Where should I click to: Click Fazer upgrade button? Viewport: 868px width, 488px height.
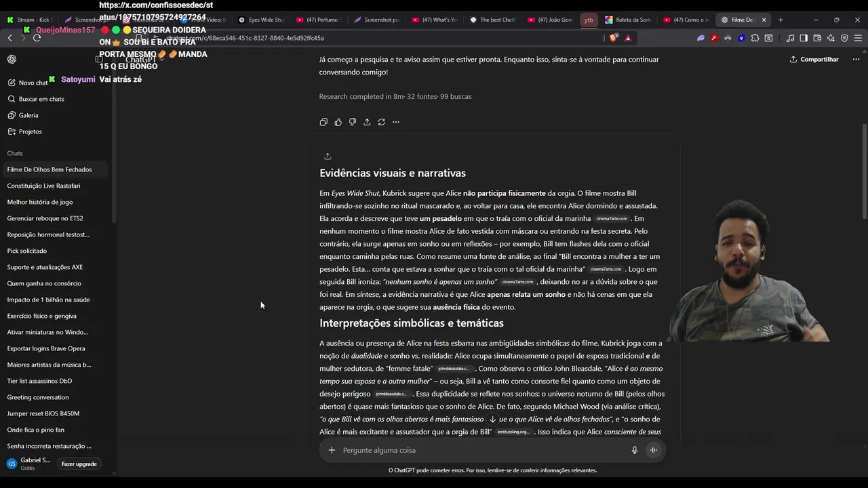coord(79,464)
